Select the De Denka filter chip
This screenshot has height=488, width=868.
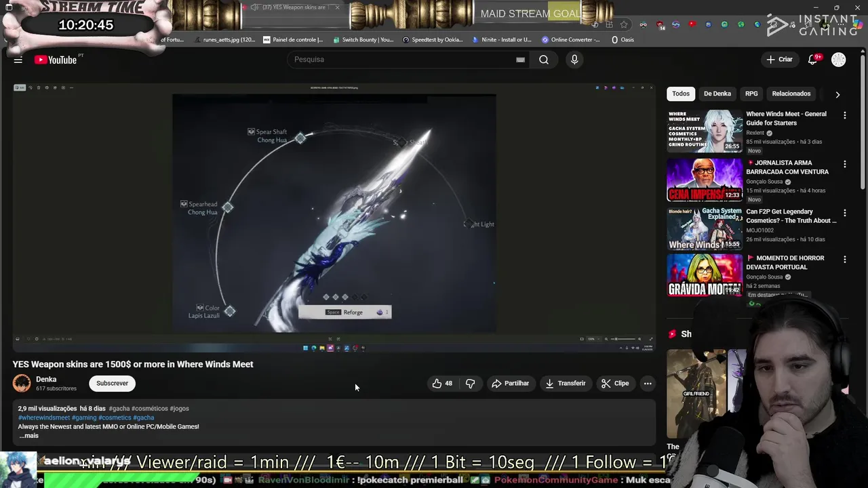tap(717, 94)
